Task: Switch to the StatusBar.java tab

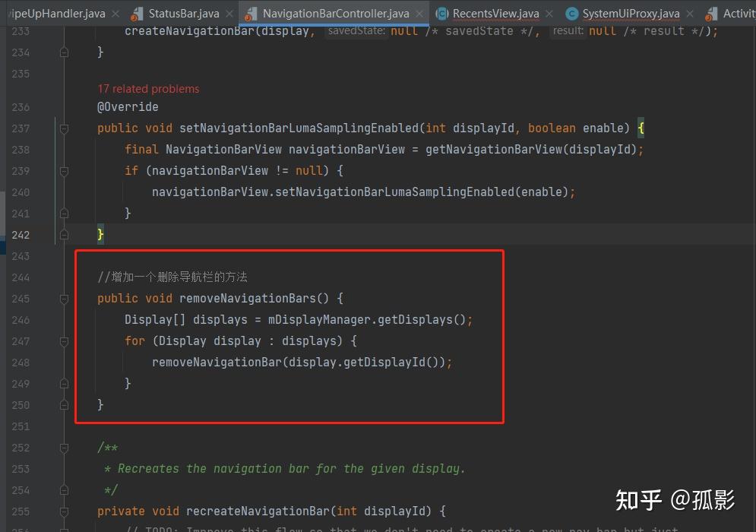Action: (183, 14)
